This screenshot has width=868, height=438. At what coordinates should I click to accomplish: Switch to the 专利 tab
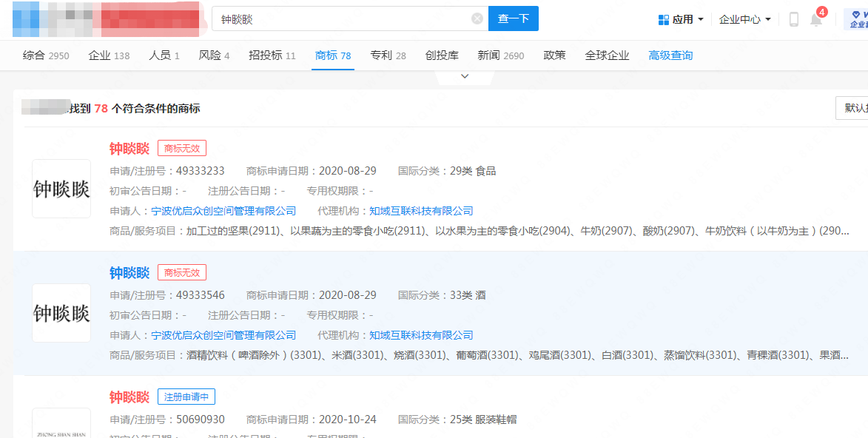point(388,55)
